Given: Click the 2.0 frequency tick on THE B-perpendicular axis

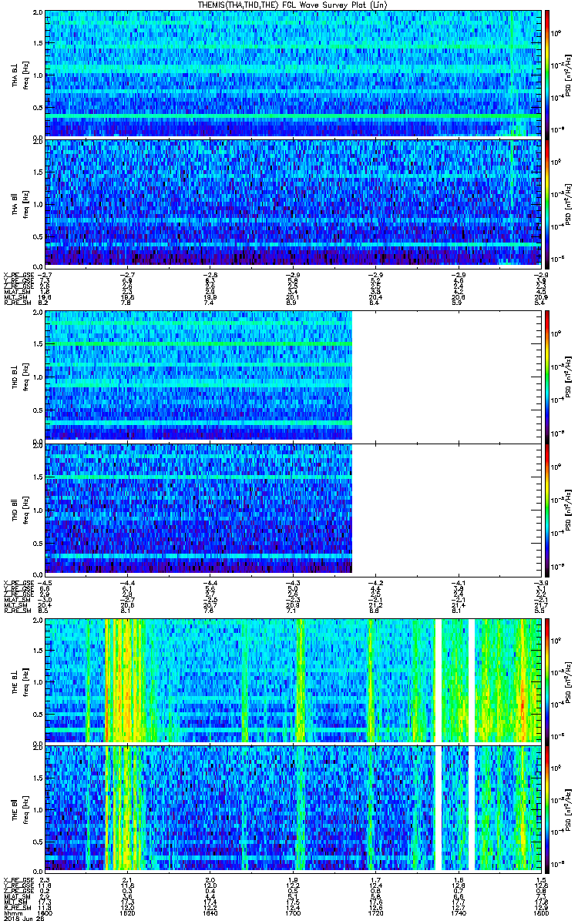Looking at the screenshot, I should point(38,620).
